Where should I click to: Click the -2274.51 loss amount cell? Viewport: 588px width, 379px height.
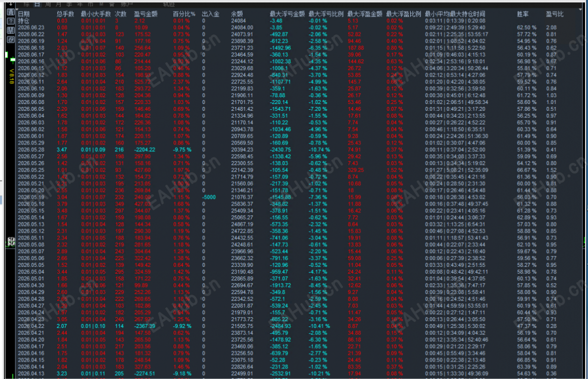coord(145,373)
